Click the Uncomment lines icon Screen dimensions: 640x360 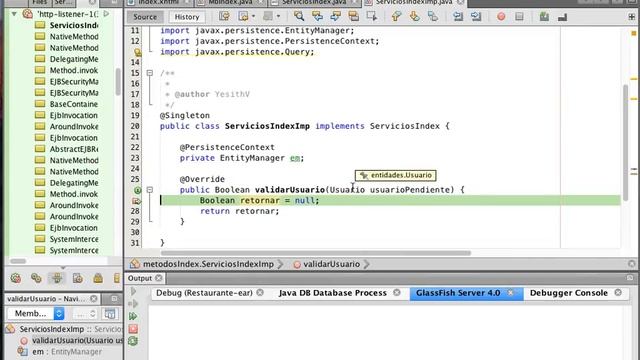(x=562, y=16)
